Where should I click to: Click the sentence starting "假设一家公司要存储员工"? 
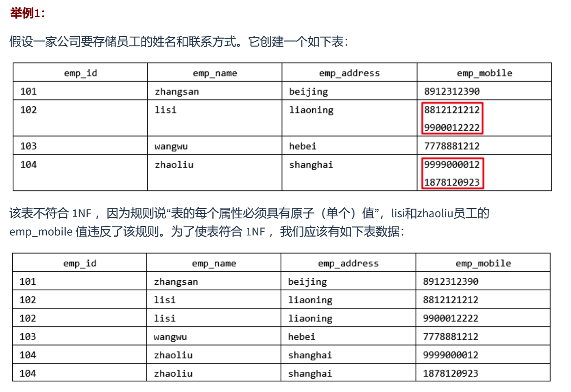point(179,41)
